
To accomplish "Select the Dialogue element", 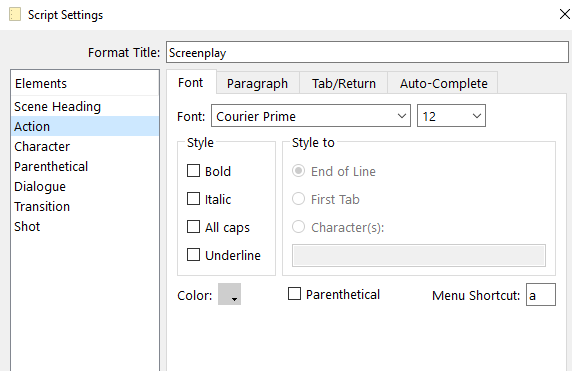I will 85,186.
